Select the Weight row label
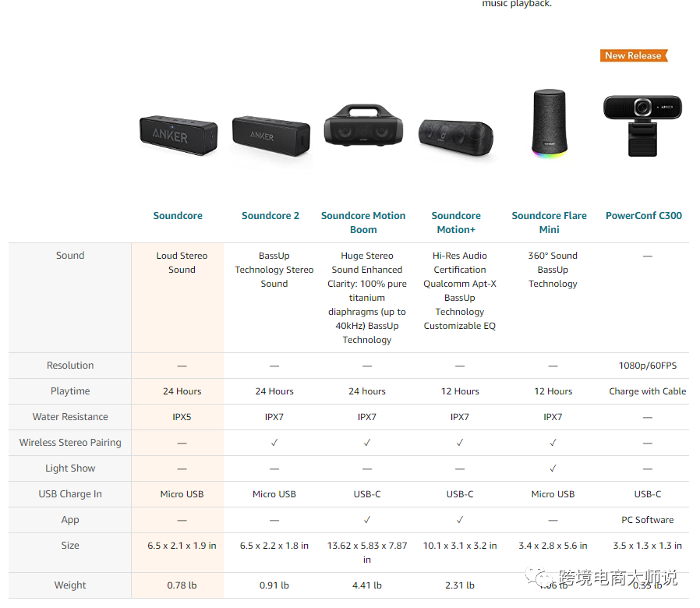 tap(70, 585)
